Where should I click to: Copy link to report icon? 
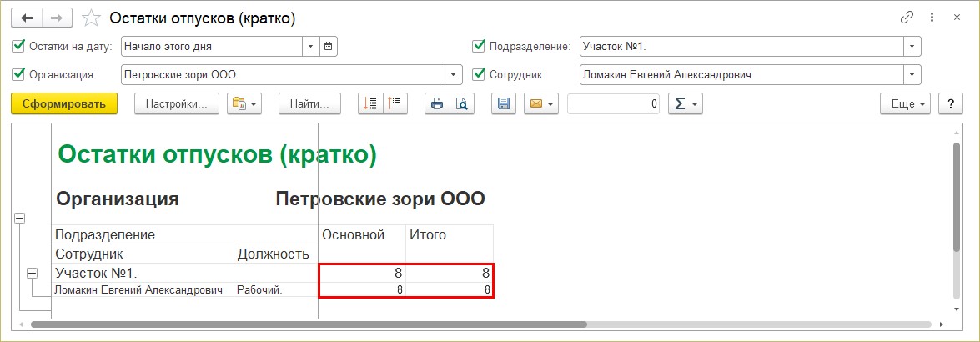tap(907, 18)
